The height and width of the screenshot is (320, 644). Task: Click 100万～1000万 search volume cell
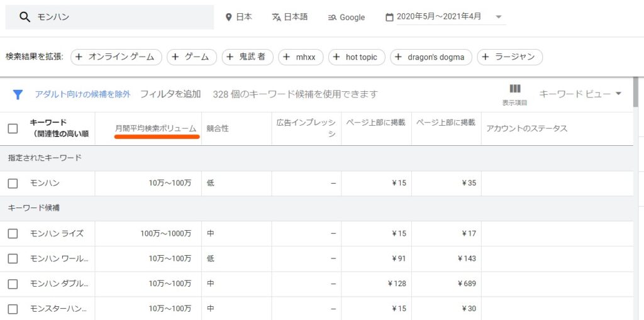pos(165,234)
